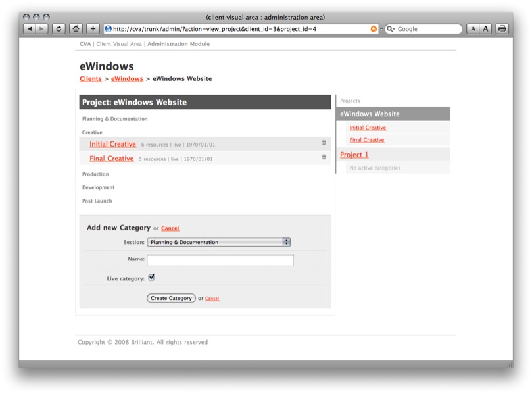Viewport: 532px width, 394px height.
Task: Select Project 1 in the Projects sidebar
Action: [x=354, y=155]
